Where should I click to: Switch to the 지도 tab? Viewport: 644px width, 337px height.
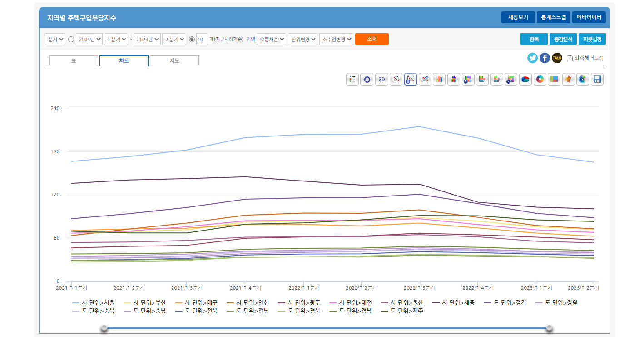[174, 61]
